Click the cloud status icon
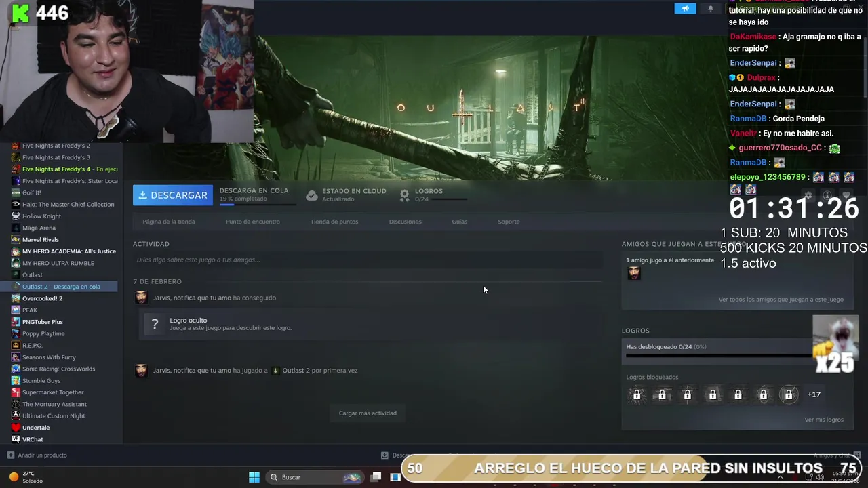 [x=312, y=195]
